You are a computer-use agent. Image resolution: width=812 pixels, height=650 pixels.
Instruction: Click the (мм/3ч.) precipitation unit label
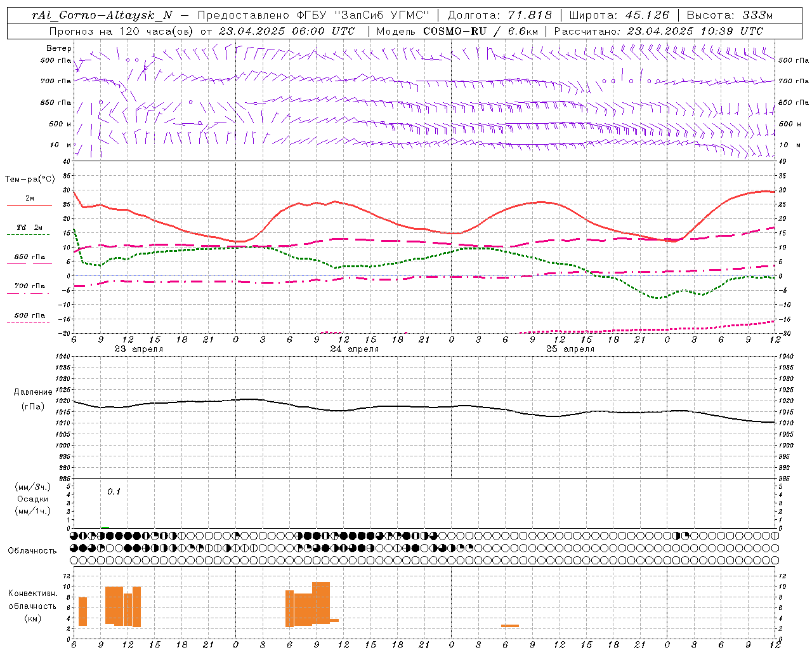click(32, 487)
